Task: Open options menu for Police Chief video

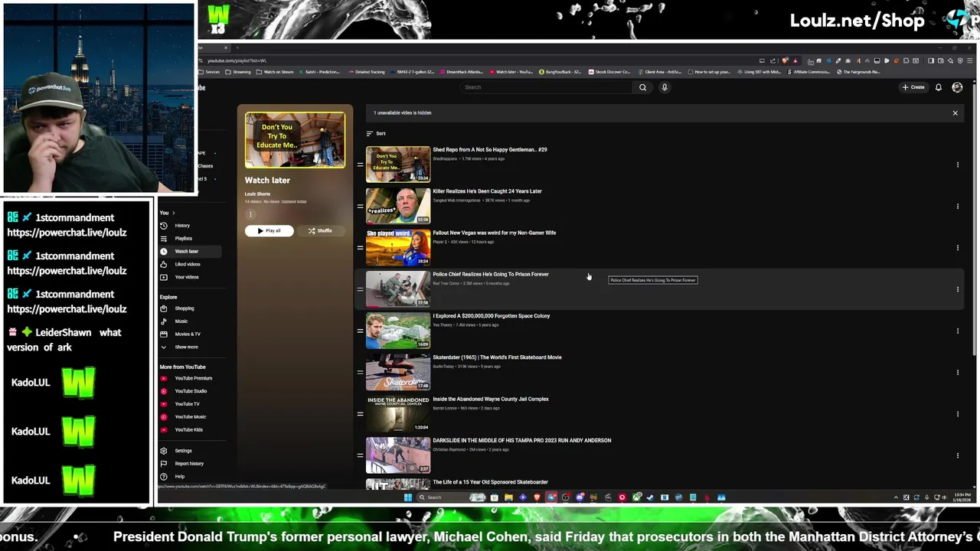Action: pyautogui.click(x=957, y=289)
